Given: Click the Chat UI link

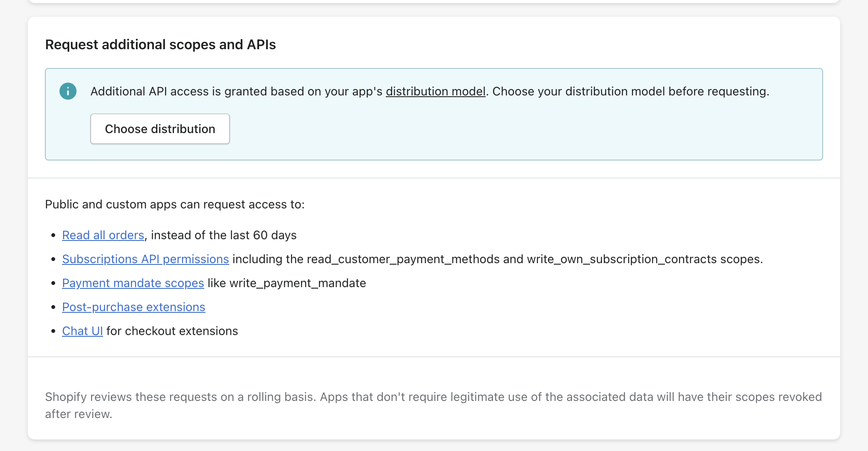Looking at the screenshot, I should [83, 331].
